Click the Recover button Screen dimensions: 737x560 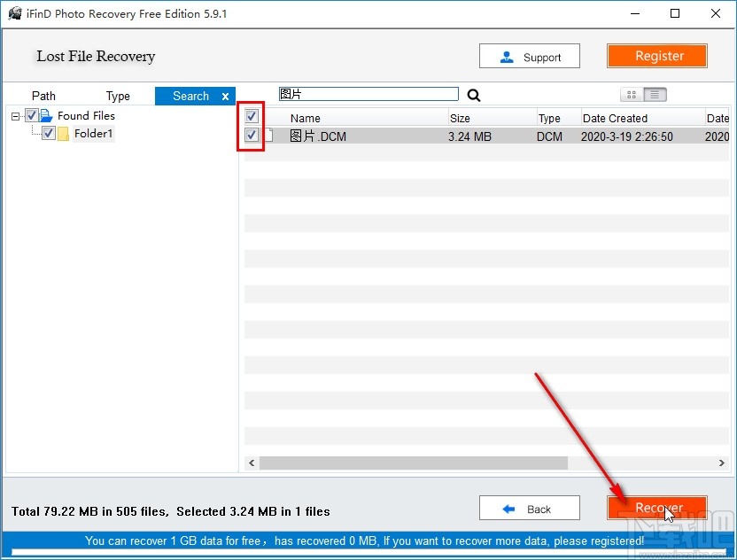657,508
